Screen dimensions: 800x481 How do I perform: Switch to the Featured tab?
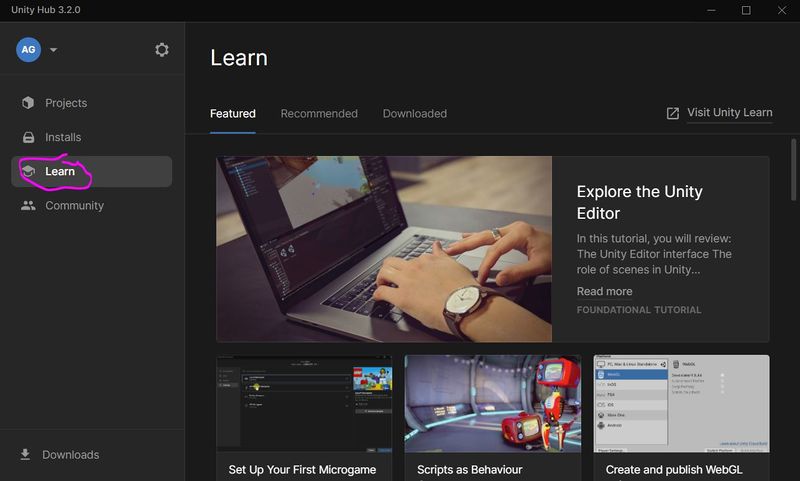point(233,113)
